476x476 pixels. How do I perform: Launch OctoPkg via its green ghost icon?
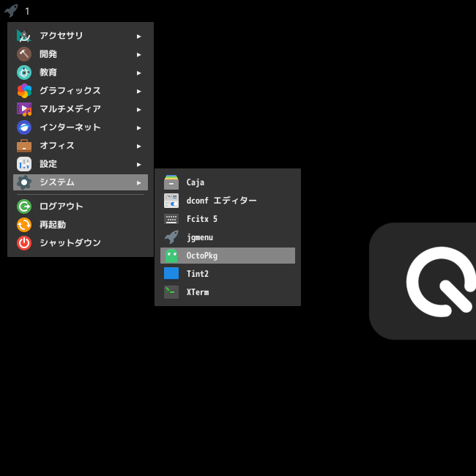click(x=171, y=256)
